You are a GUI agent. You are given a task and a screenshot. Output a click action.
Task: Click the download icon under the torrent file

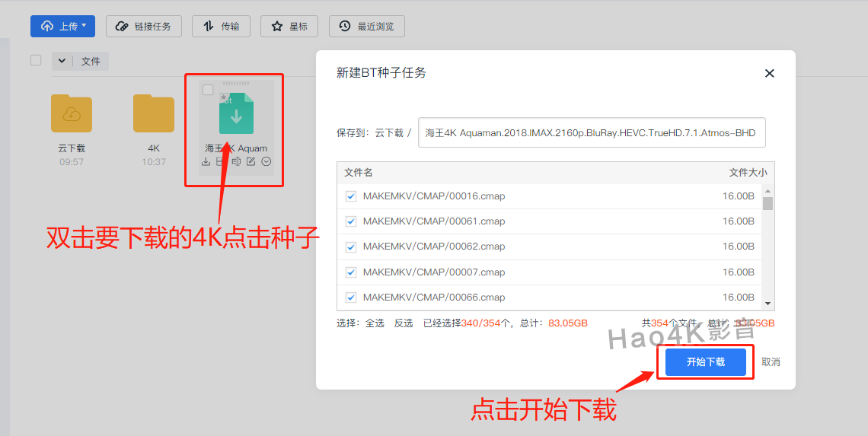(206, 161)
